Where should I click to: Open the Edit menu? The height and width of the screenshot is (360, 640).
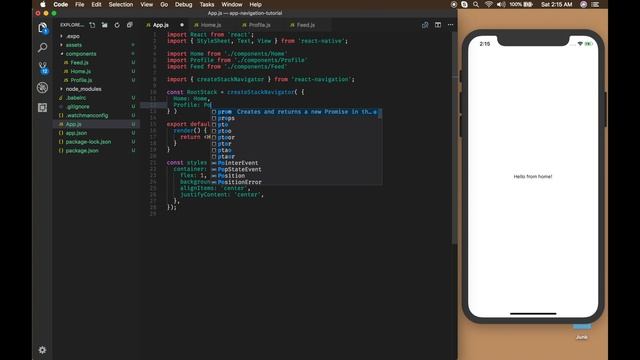[96, 4]
